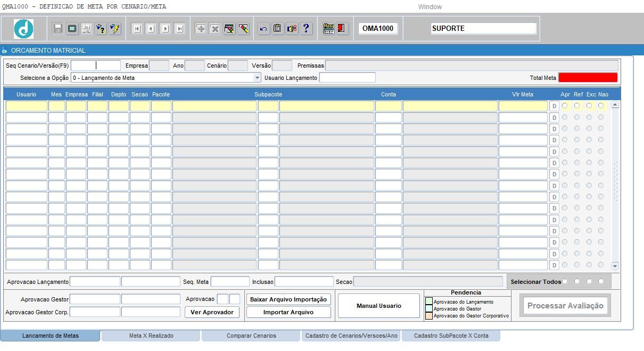Open the Window menu
Screen dimensions: 644x351
tap(430, 7)
